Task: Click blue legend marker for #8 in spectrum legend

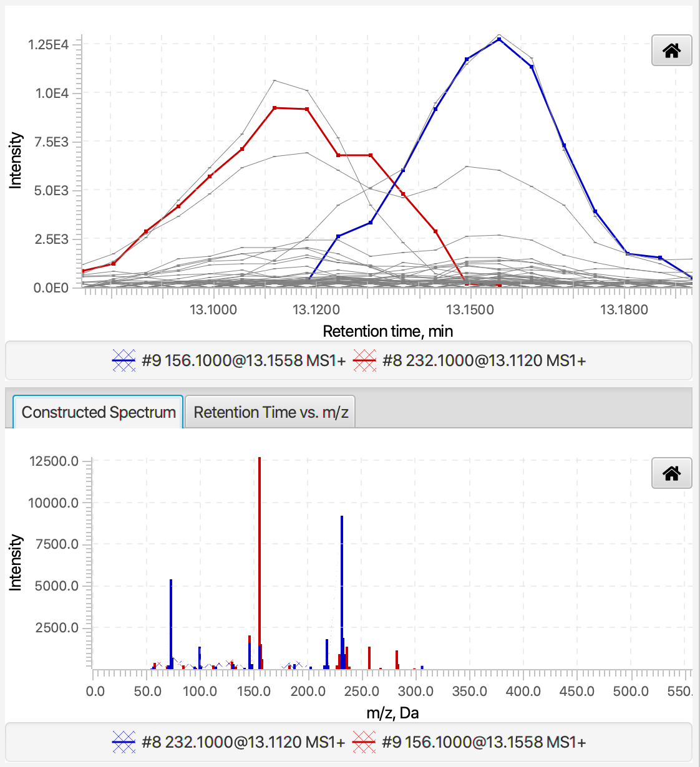Action: click(124, 742)
